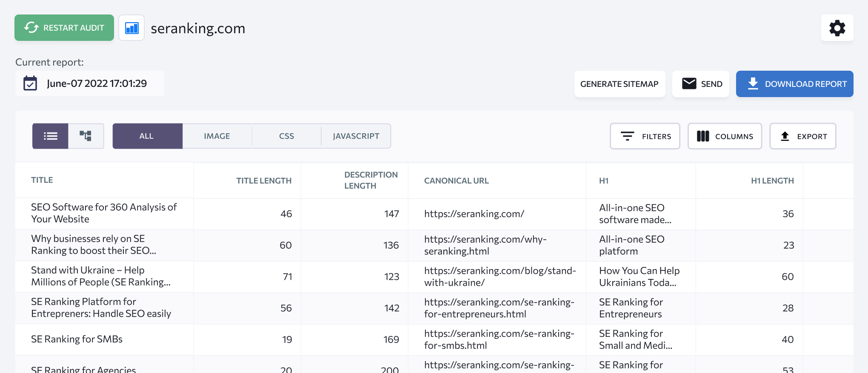Click the seranking.com project name

[198, 29]
